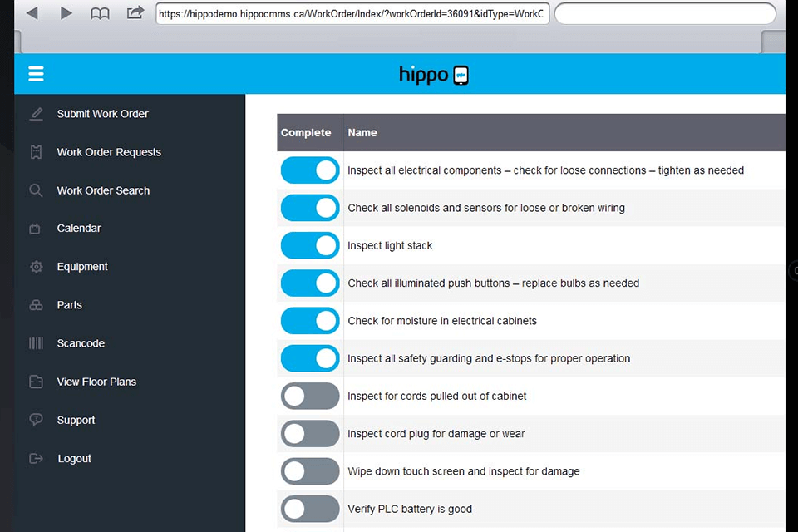This screenshot has width=798, height=532.
Task: Disable the Inspect light stack toggle
Action: [x=309, y=245]
